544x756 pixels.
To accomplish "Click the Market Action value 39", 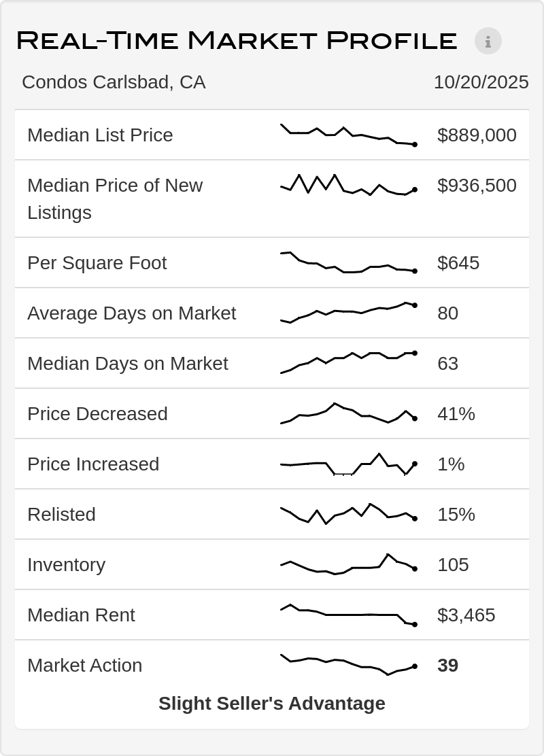I will 447,666.
